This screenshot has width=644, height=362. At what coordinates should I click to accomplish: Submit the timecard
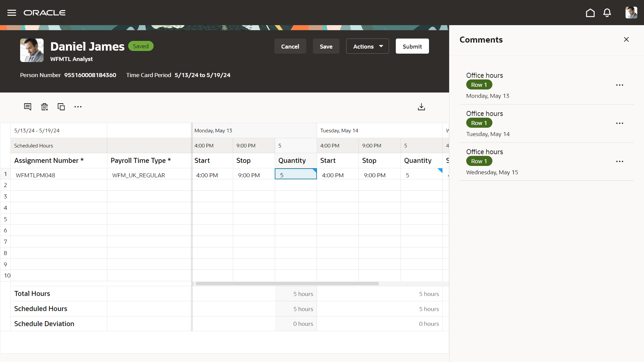click(412, 46)
